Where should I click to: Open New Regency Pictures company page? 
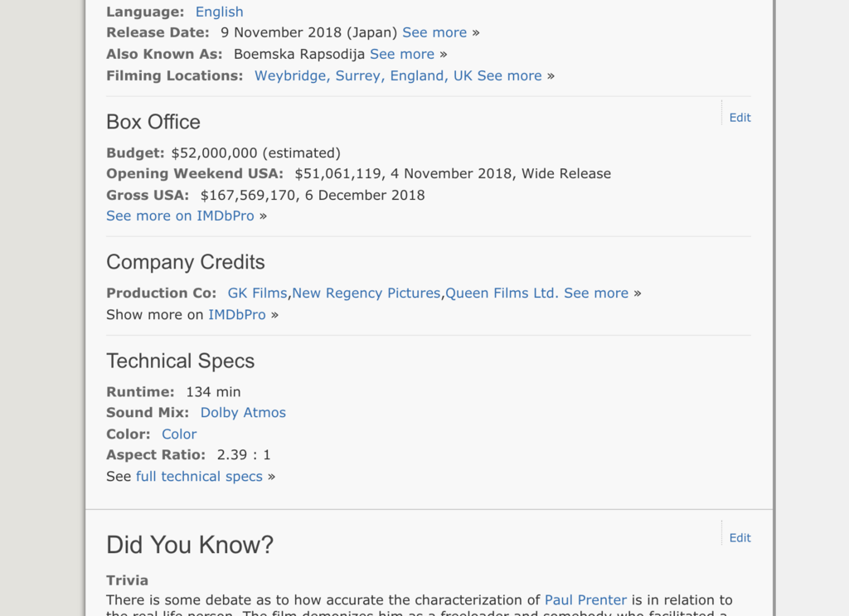[366, 293]
